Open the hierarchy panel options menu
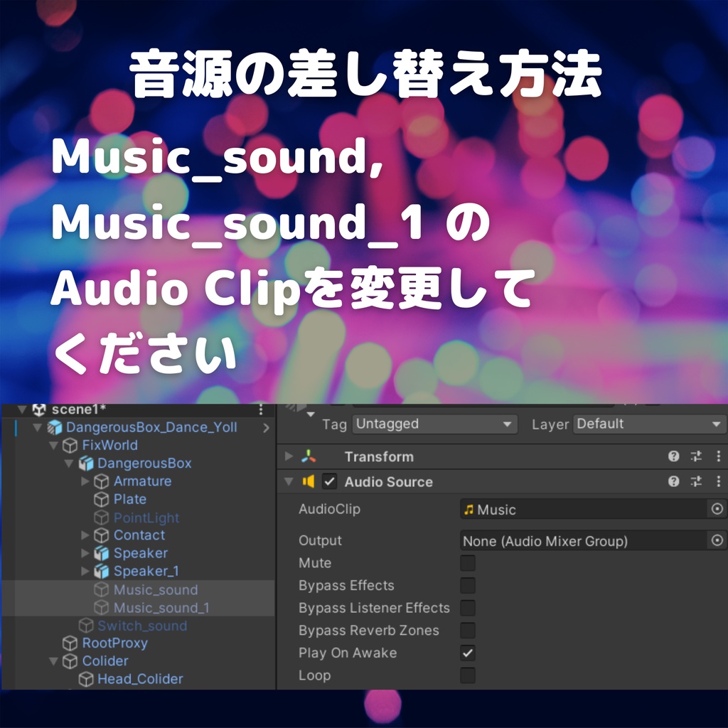The height and width of the screenshot is (728, 728). tap(262, 409)
